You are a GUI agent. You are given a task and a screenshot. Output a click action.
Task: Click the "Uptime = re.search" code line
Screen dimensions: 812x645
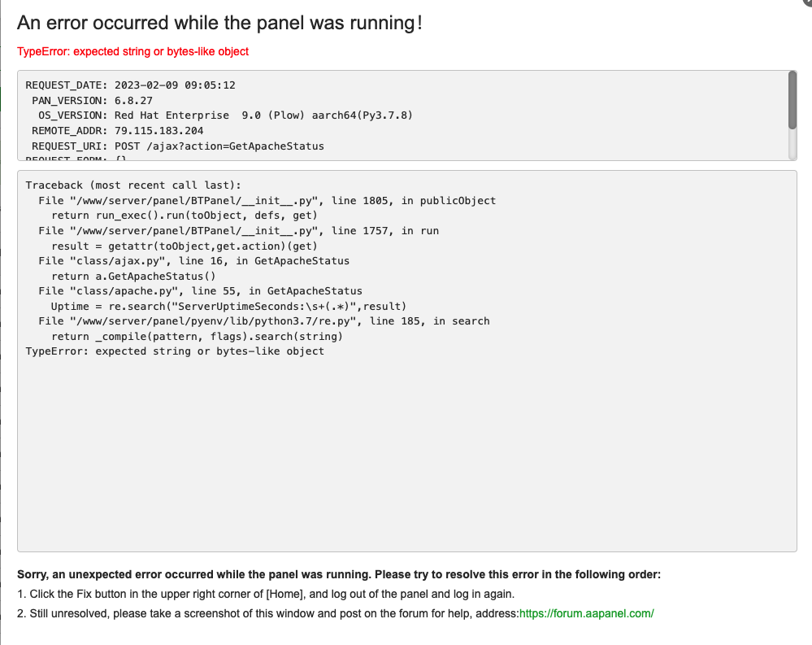point(228,306)
